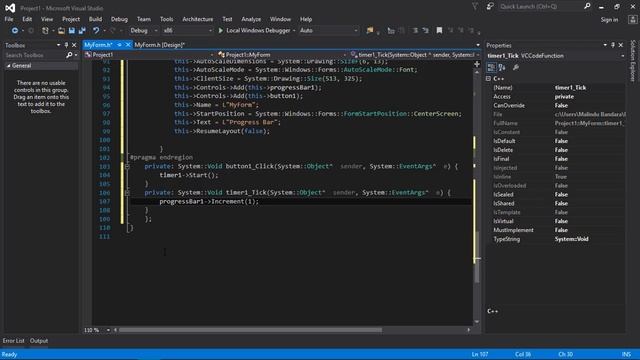Click in the Search Toolbox field
Viewport: 640px width, 360px height.
35,55
